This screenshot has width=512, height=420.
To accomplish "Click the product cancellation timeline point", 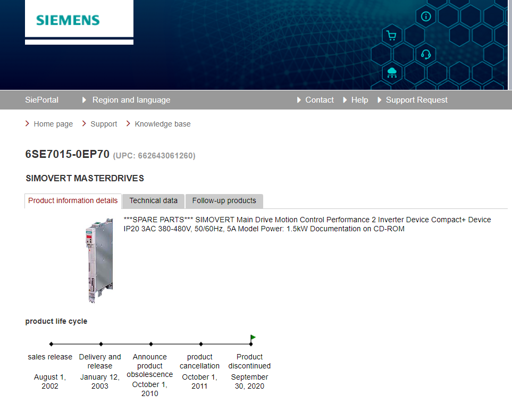I will pyautogui.click(x=200, y=344).
